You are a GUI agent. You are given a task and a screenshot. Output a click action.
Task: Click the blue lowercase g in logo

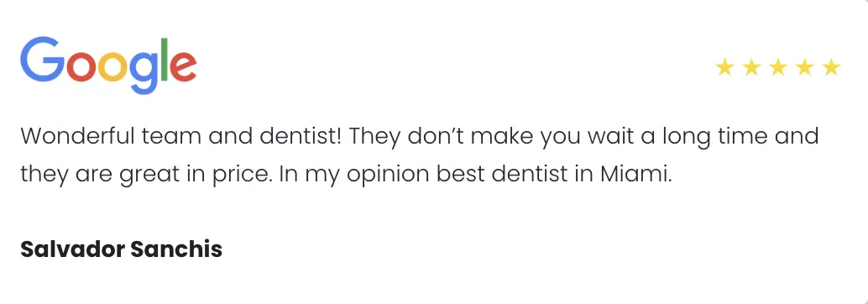pos(144,74)
